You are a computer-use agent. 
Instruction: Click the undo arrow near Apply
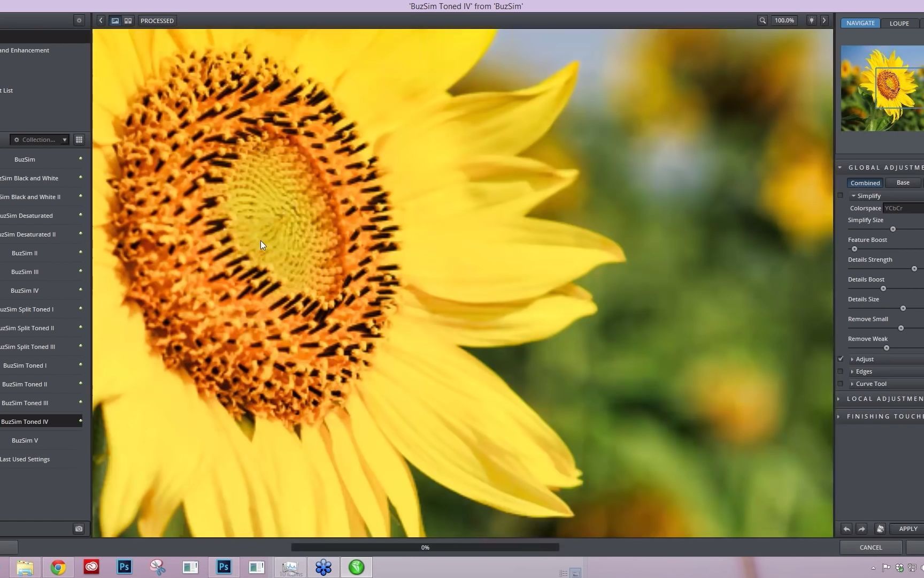click(x=846, y=529)
